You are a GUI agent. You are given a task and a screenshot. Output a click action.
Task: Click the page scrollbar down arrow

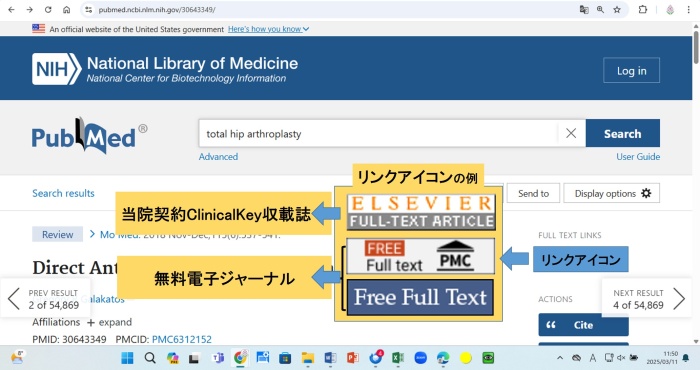pyautogui.click(x=696, y=341)
